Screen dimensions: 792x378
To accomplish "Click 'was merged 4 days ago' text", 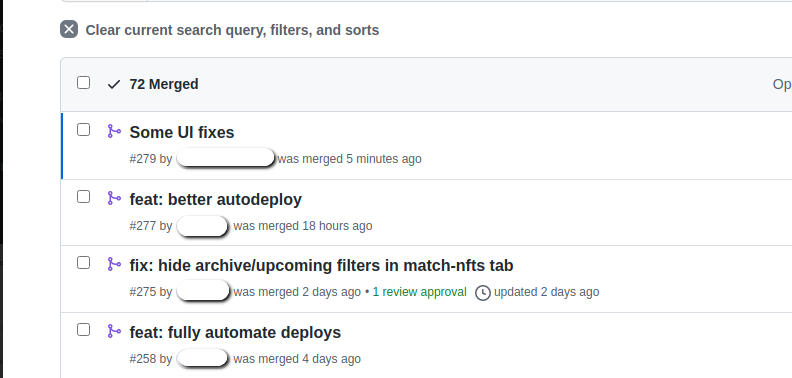I will point(297,359).
